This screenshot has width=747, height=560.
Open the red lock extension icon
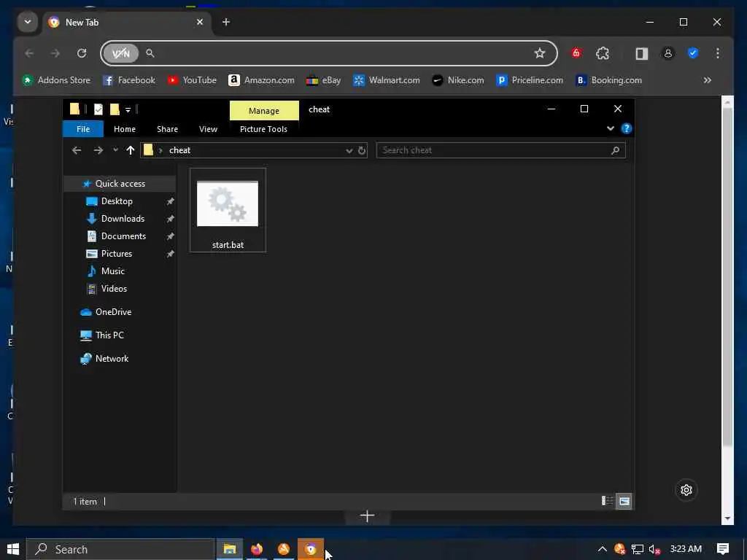point(576,53)
